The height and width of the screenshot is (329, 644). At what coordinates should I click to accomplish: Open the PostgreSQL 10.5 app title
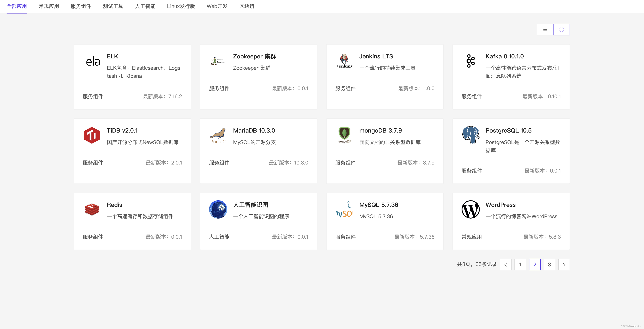508,130
